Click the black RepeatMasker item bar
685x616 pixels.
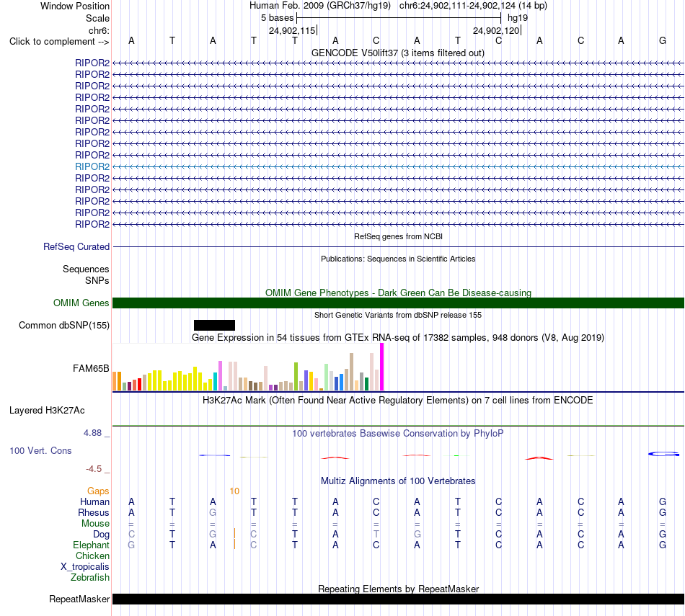[398, 599]
